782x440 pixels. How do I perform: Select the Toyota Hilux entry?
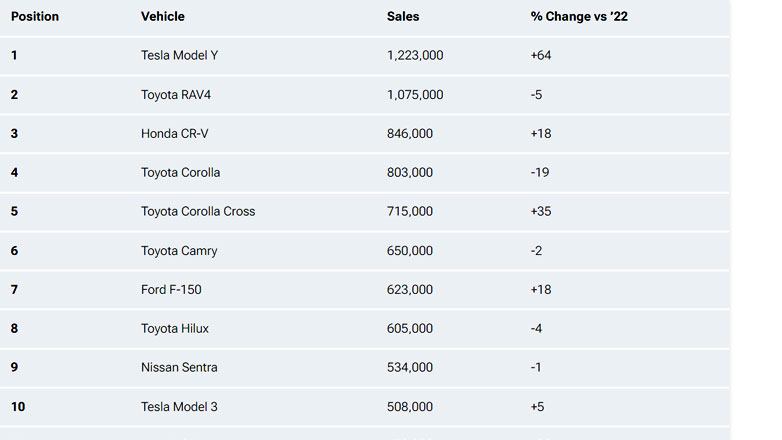click(175, 329)
